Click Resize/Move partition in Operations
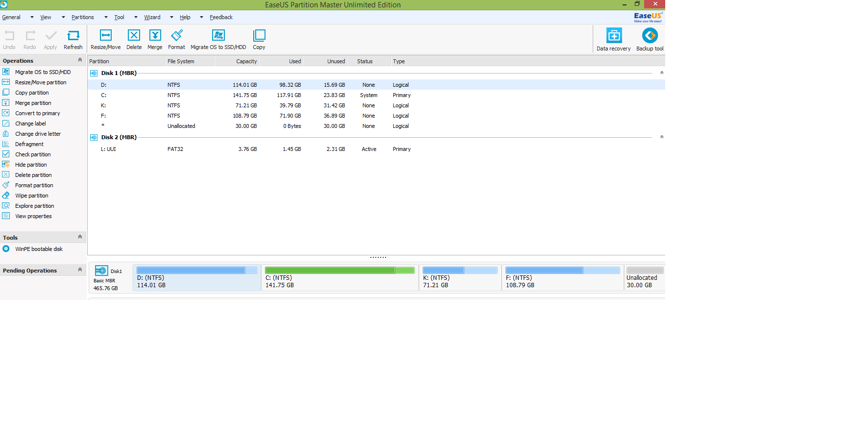This screenshot has height=447, width=868. tap(41, 82)
